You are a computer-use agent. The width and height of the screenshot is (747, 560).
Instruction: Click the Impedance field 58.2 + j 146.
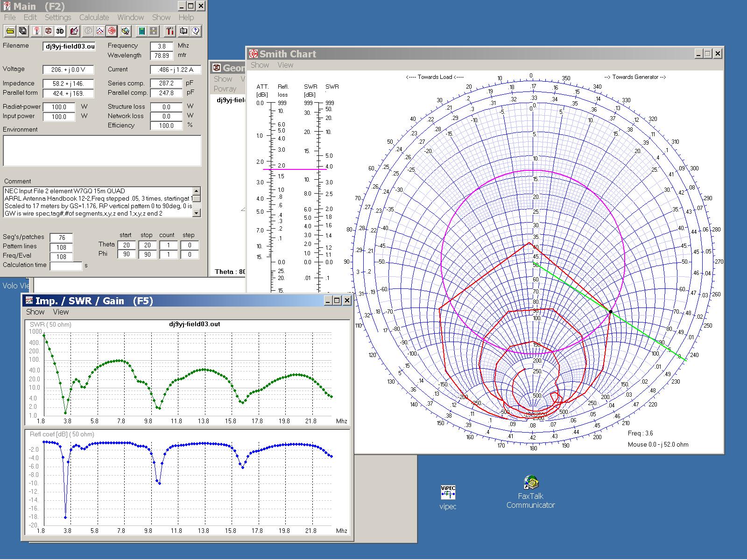pos(68,84)
